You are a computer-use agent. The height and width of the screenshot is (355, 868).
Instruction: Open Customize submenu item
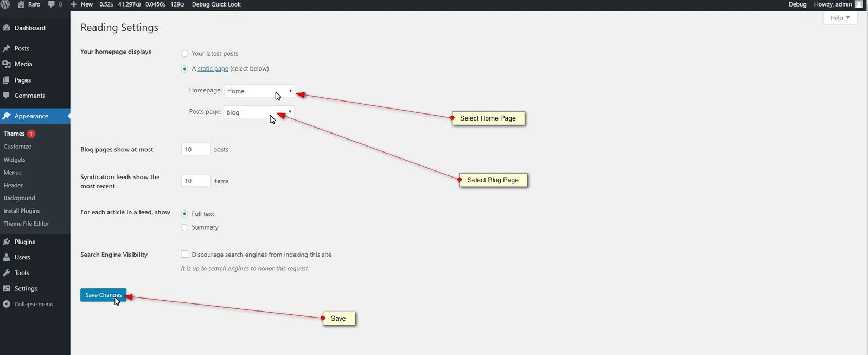point(17,147)
